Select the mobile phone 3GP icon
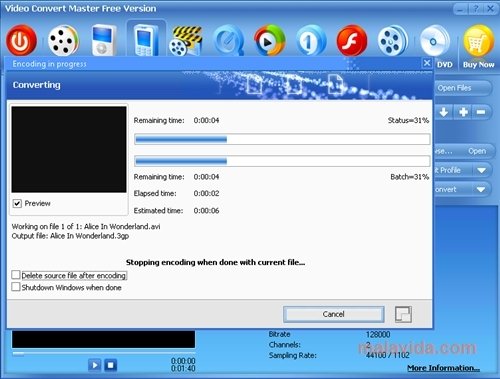The width and height of the screenshot is (500, 379). [x=146, y=40]
